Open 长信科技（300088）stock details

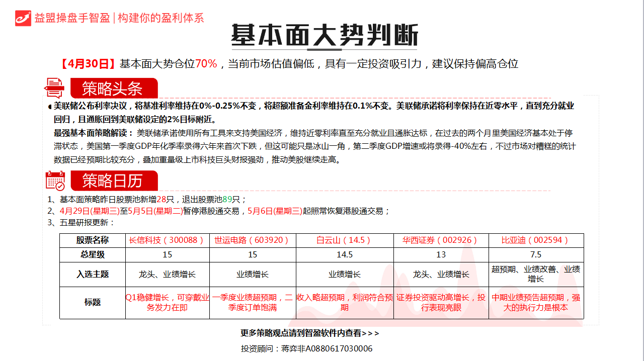(167, 240)
